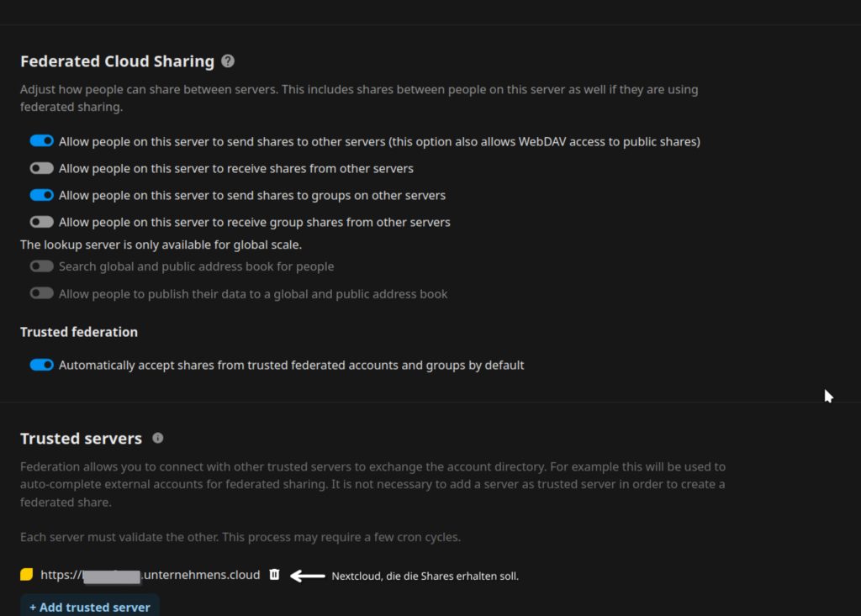Click the Trusted federation subheading
Viewport: 861px width, 616px height.
click(x=79, y=332)
